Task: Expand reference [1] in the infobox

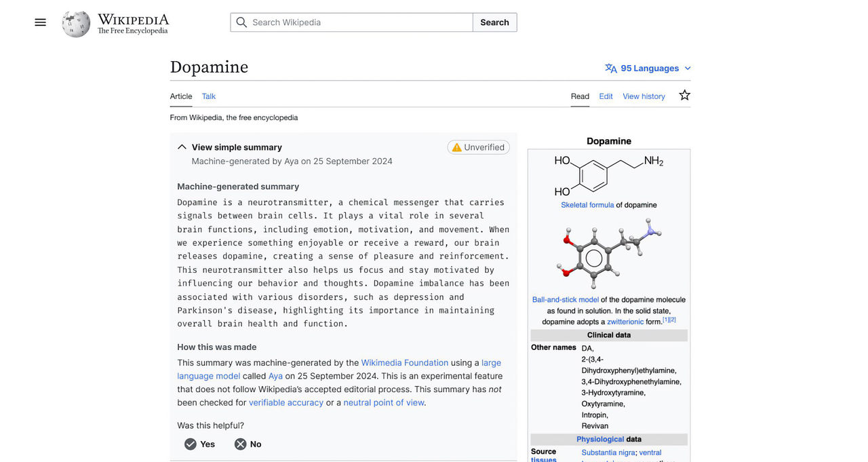Action: click(x=665, y=319)
